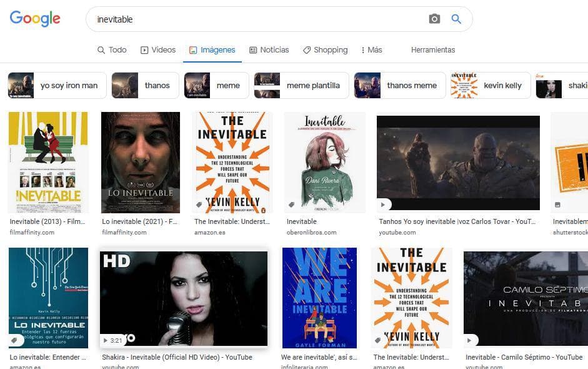Select the 'thanos meme' suggestion chip
This screenshot has height=369, width=588.
[400, 86]
